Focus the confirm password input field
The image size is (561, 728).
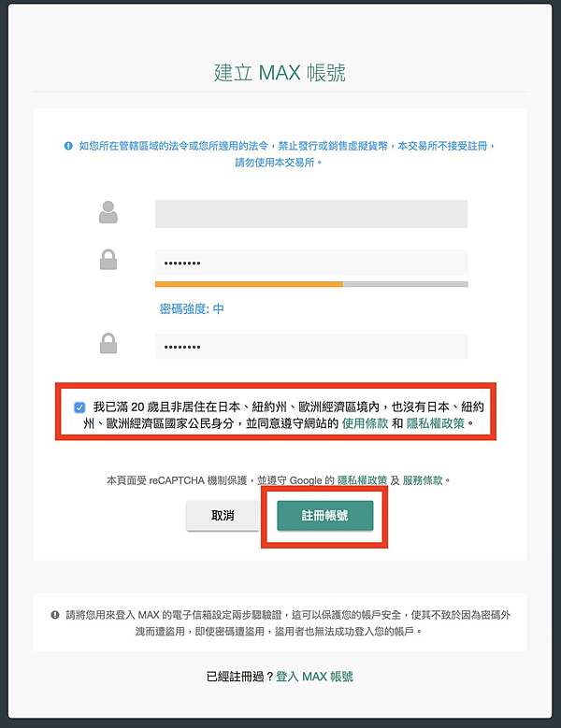pos(311,347)
